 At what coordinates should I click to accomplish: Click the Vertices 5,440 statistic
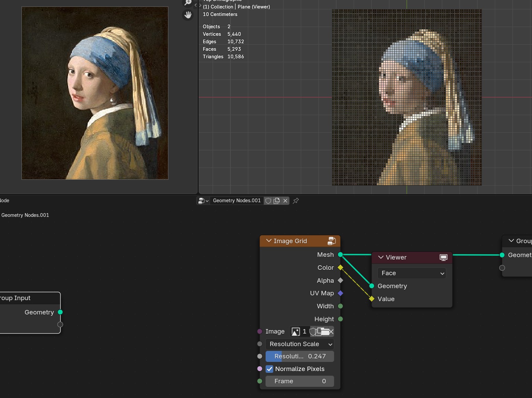click(x=222, y=34)
